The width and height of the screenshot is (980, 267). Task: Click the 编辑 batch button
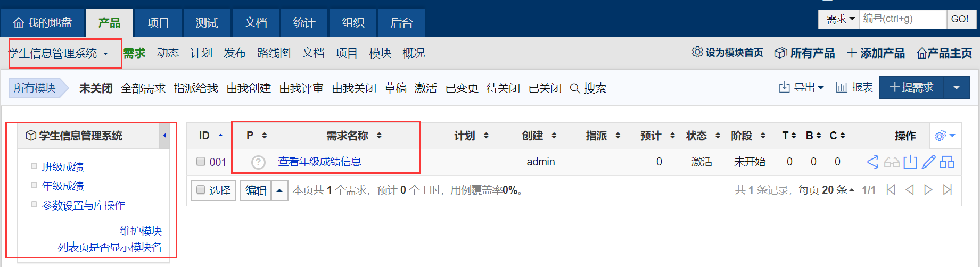tap(256, 190)
